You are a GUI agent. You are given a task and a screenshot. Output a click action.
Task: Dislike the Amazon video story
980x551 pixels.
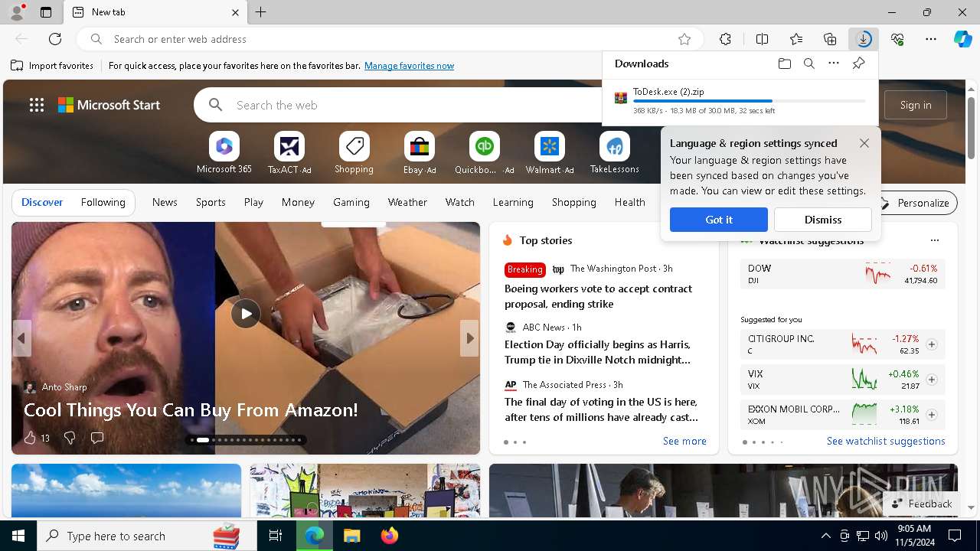coord(69,438)
